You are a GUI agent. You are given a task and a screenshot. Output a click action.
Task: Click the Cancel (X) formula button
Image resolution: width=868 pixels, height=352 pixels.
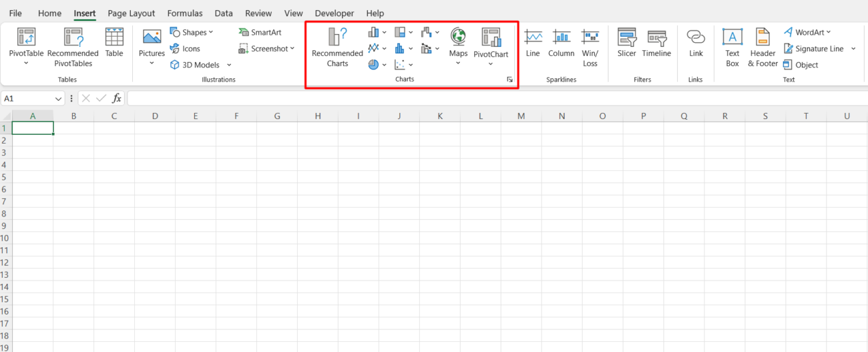(85, 98)
